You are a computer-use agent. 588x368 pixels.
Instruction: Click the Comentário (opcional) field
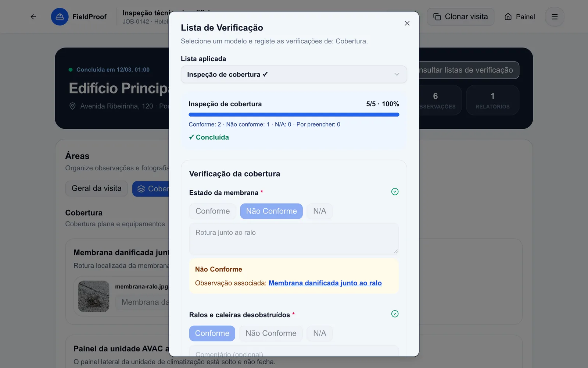click(x=294, y=351)
